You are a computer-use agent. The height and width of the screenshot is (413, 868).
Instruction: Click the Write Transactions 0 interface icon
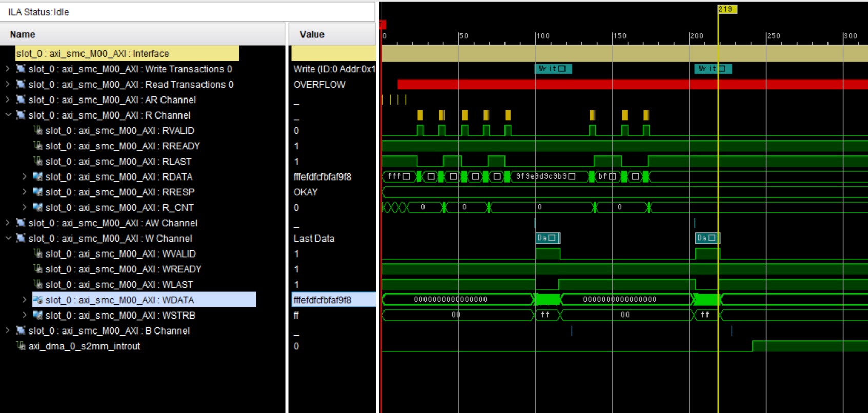pos(21,69)
